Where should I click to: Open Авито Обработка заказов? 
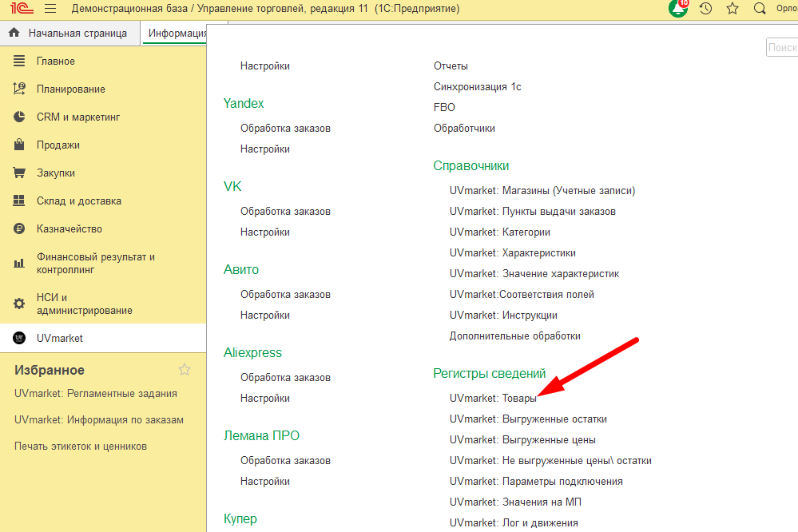(x=285, y=294)
